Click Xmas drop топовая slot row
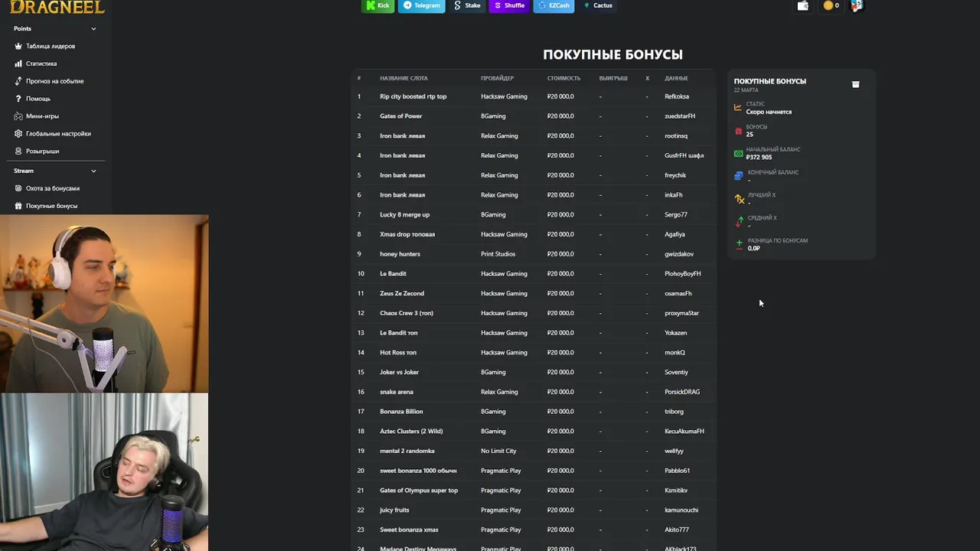 tap(534, 234)
